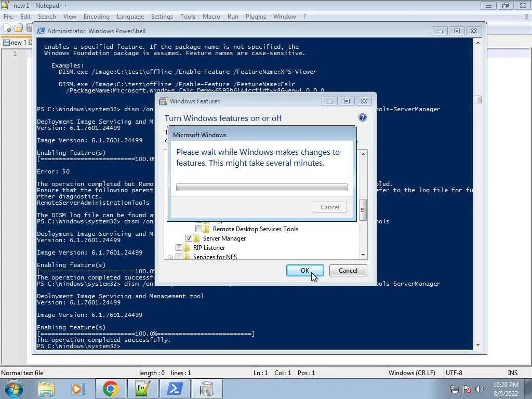
Task: Click the progress bar in the Microsoft Windows dialog
Action: 262,187
